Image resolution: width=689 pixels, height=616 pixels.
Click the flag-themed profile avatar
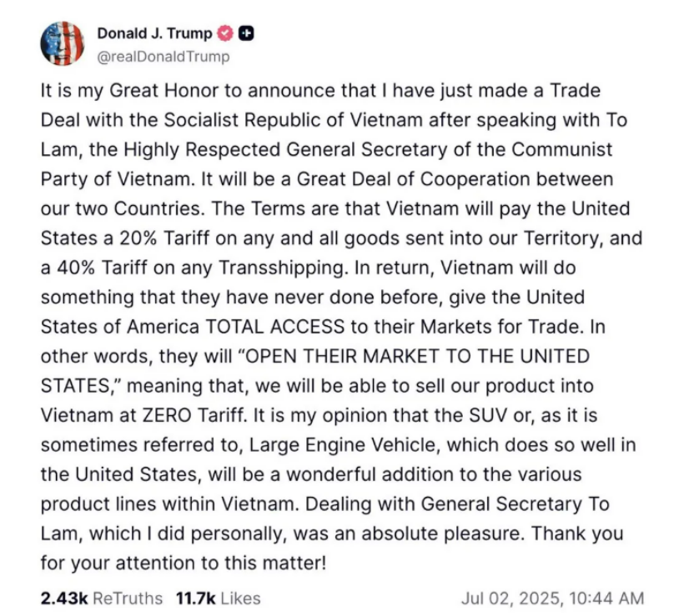click(62, 43)
